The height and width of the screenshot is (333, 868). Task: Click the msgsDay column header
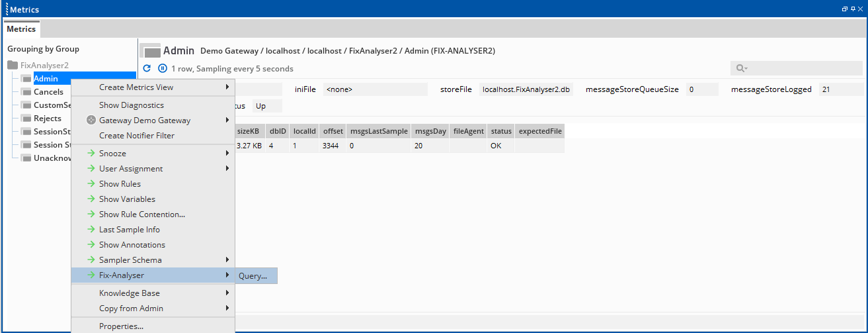428,132
